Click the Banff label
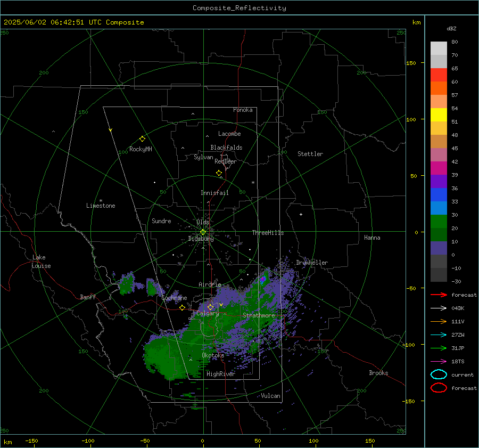479x448 pixels. click(88, 297)
